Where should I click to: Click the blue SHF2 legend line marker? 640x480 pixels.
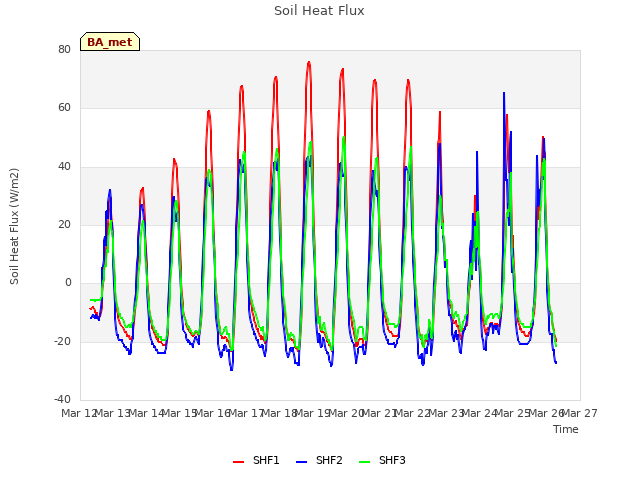[x=301, y=462]
